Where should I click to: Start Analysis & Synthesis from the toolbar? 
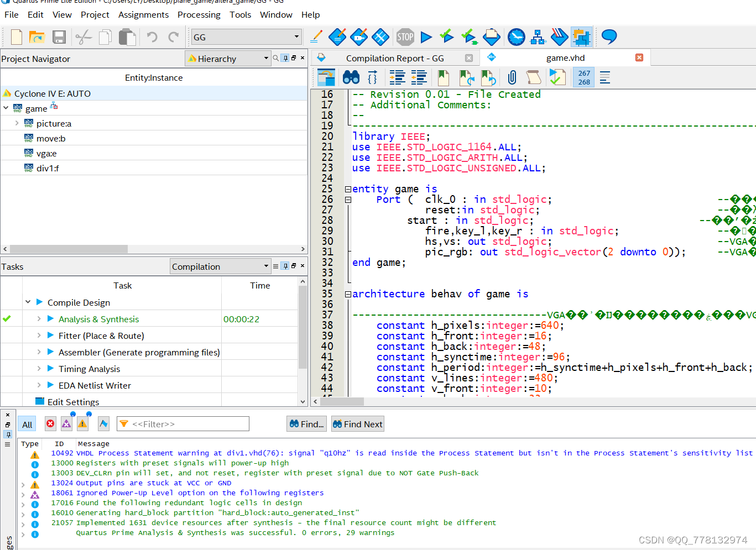447,37
